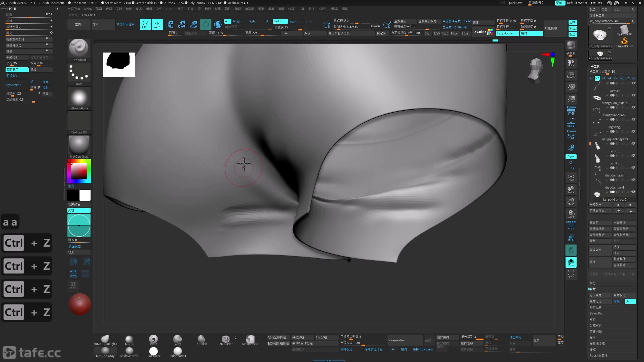Click the GoZ button
This screenshot has height=362, width=644.
coord(594,9)
